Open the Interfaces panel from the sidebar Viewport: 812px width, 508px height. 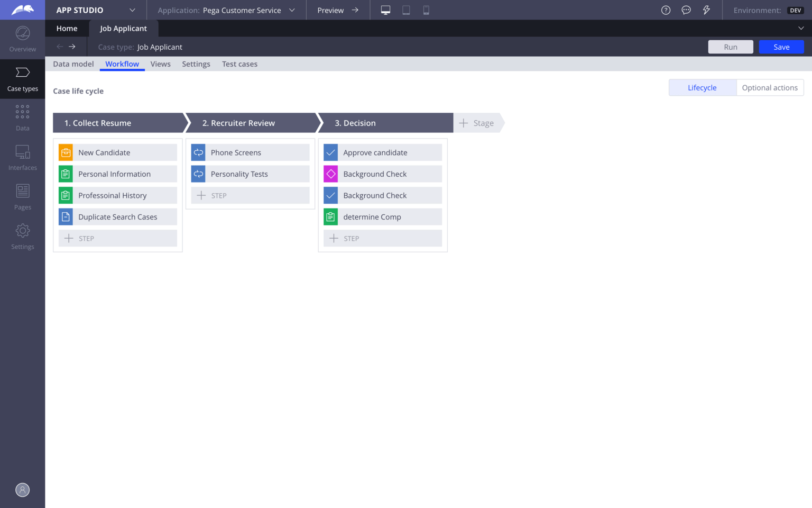pos(22,157)
